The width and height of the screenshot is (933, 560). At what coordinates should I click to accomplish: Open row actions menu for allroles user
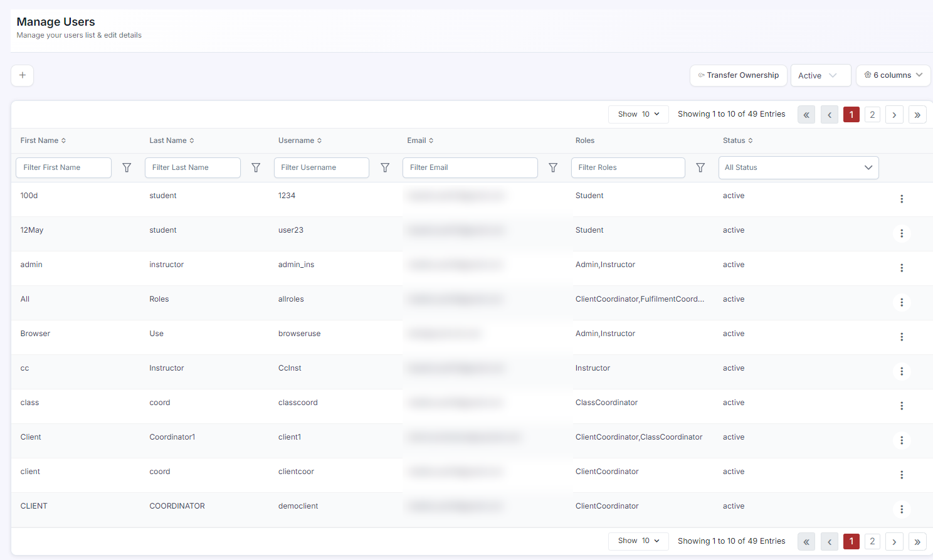click(x=902, y=302)
